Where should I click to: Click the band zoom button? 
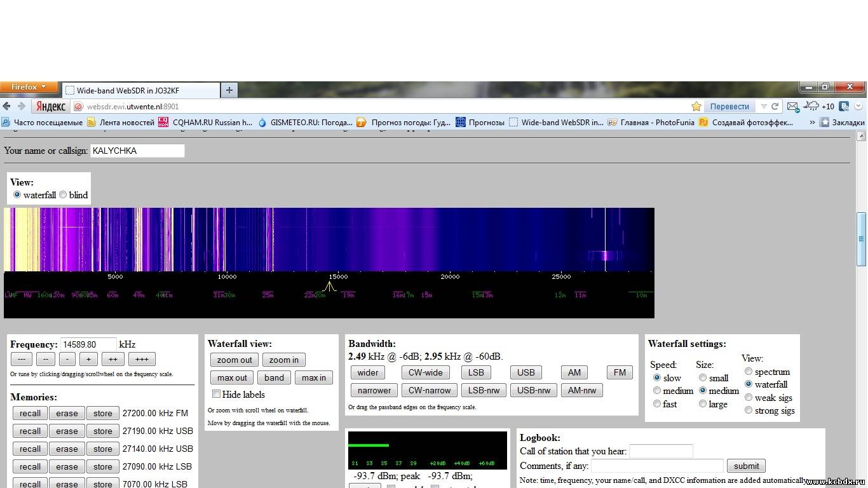(274, 377)
